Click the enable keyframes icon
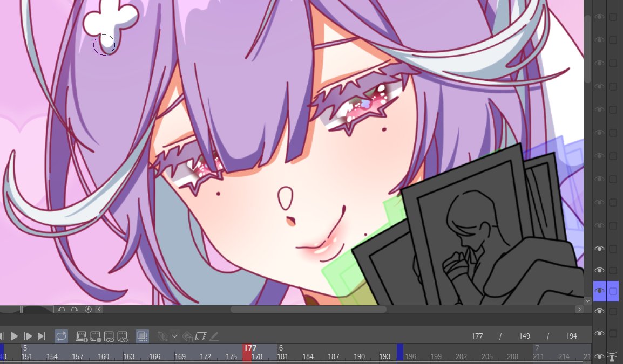The width and height of the screenshot is (623, 364). tap(162, 336)
